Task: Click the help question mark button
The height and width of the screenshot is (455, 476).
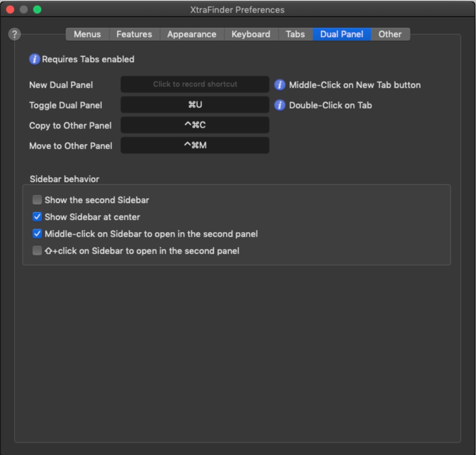Action: pyautogui.click(x=15, y=34)
